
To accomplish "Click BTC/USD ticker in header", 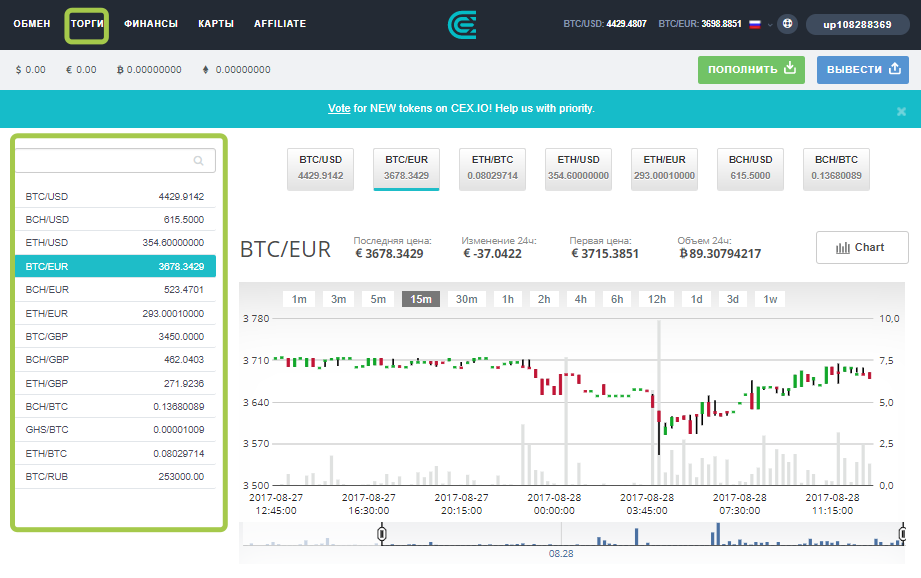I will 604,24.
